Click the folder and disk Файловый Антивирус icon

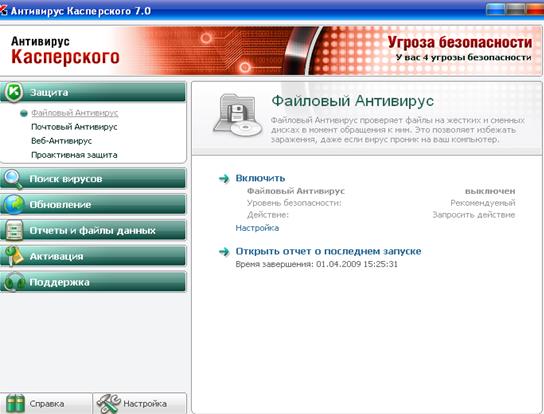pos(238,116)
